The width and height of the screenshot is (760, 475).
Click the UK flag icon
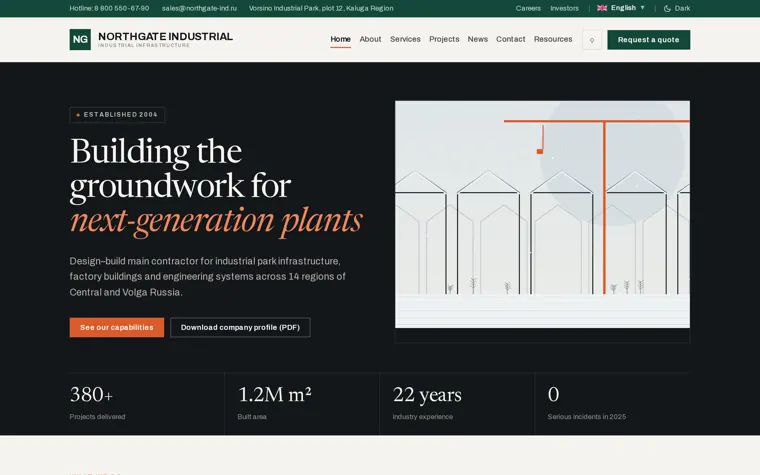[602, 8]
